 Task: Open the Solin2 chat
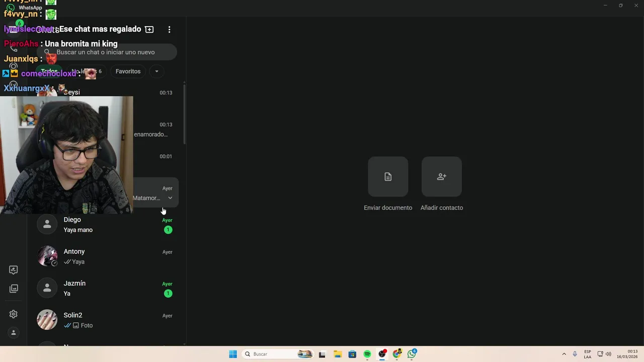tap(107, 320)
